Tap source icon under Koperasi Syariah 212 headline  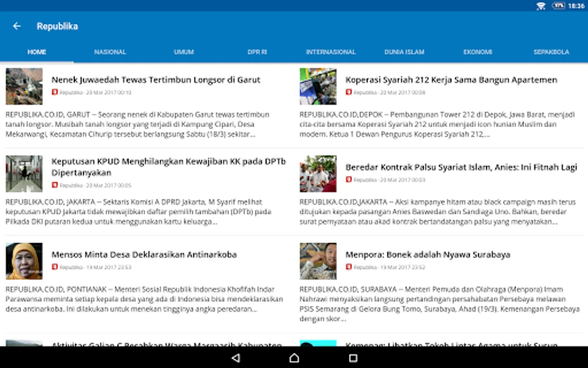click(x=349, y=92)
